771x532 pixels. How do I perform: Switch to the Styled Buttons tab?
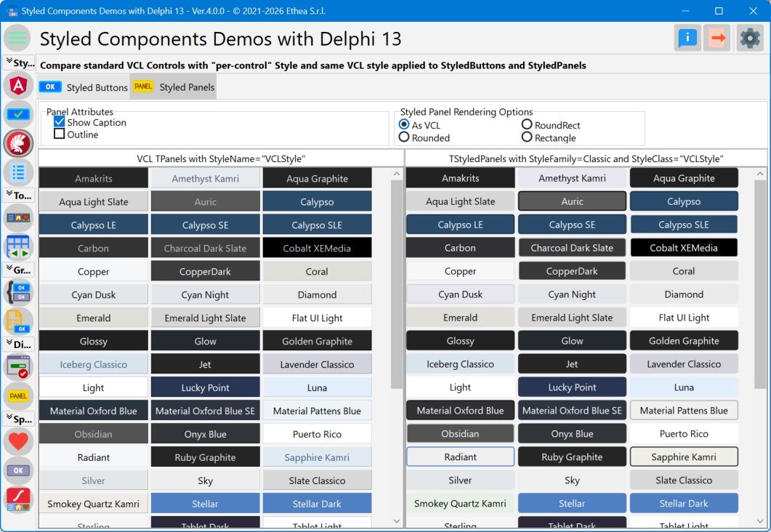[84, 87]
